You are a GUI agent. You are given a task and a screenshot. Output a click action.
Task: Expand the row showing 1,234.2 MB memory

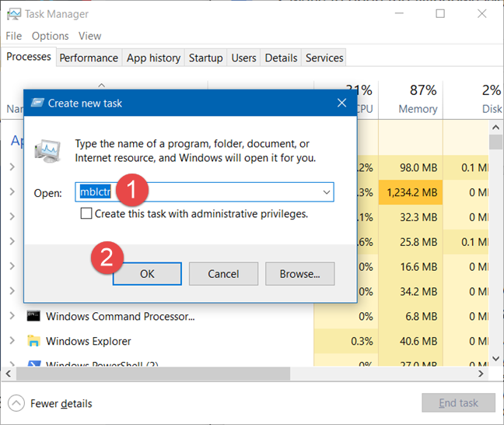click(x=12, y=191)
